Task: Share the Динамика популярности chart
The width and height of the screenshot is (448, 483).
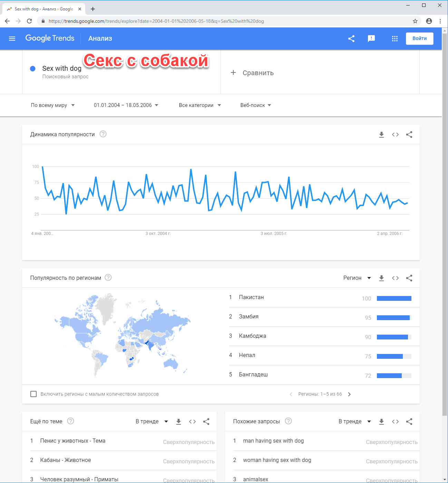Action: click(x=409, y=135)
